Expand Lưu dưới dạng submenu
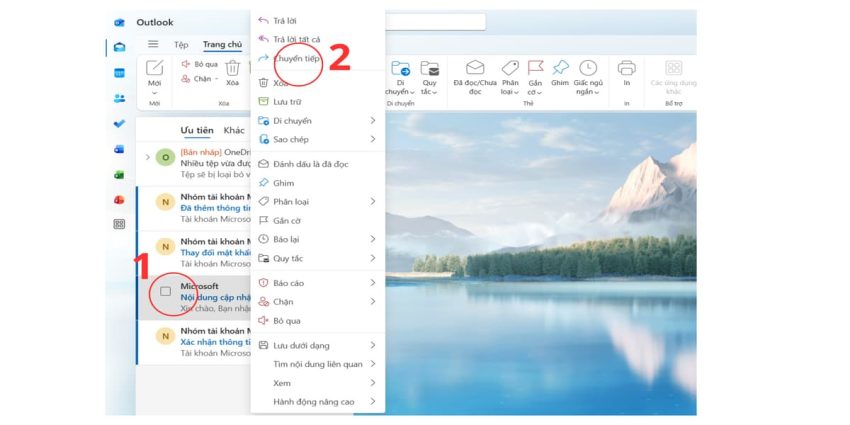 pos(318,345)
